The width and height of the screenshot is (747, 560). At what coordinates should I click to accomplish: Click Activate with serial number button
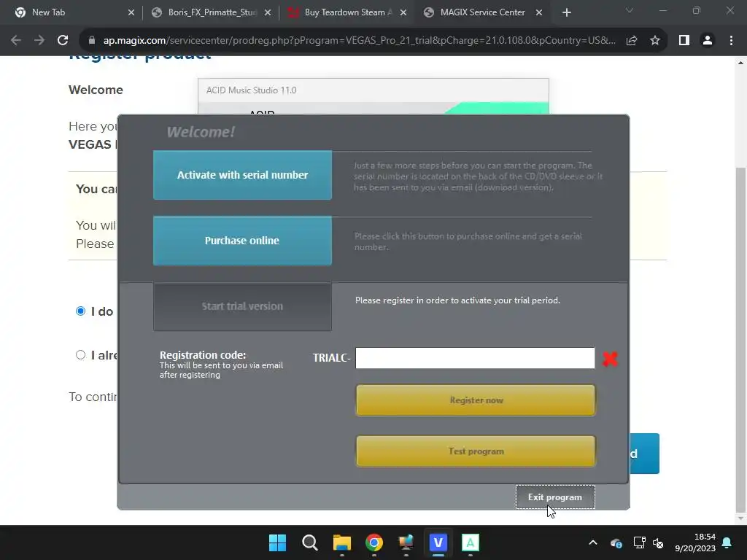pyautogui.click(x=242, y=175)
